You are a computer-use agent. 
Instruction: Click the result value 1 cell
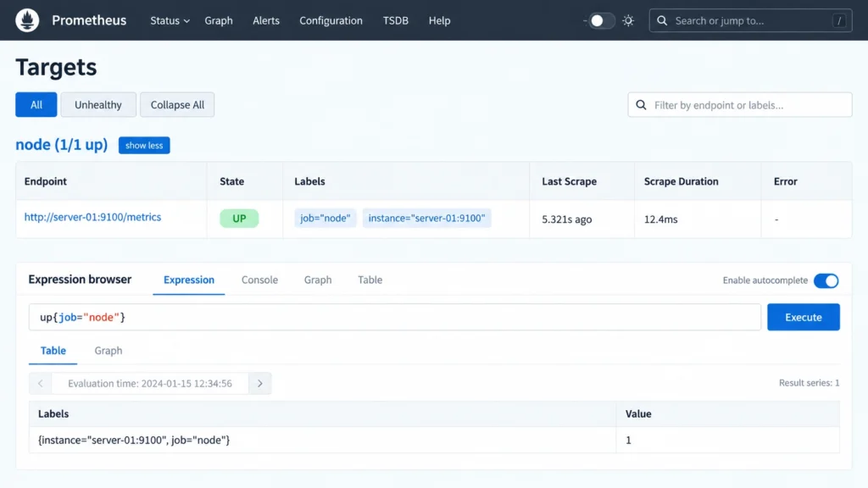[x=728, y=440]
